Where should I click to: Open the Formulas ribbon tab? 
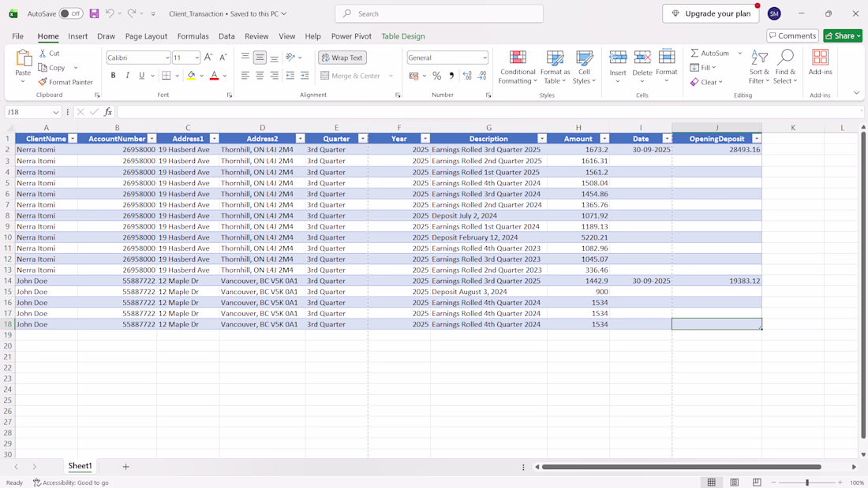(x=193, y=36)
